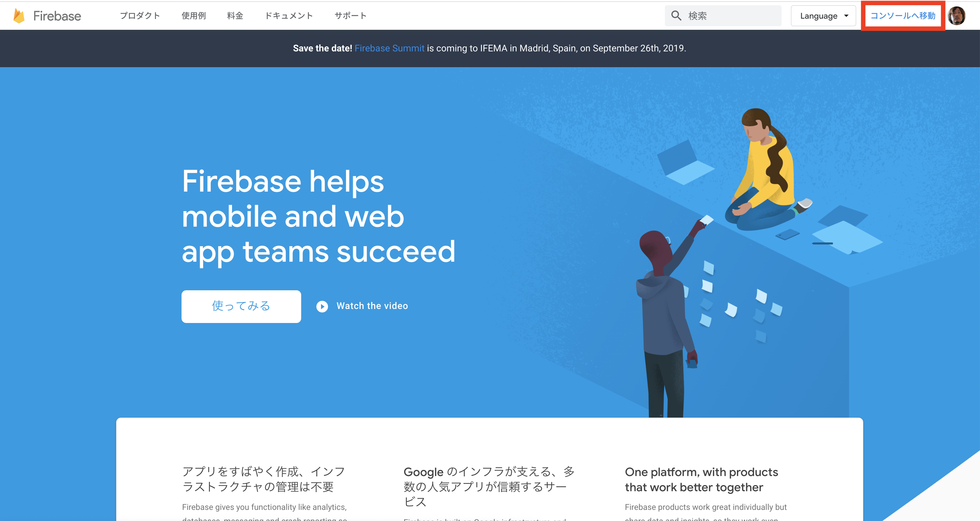Select the Save the date! banner text
The height and width of the screenshot is (521, 980).
click(x=322, y=48)
